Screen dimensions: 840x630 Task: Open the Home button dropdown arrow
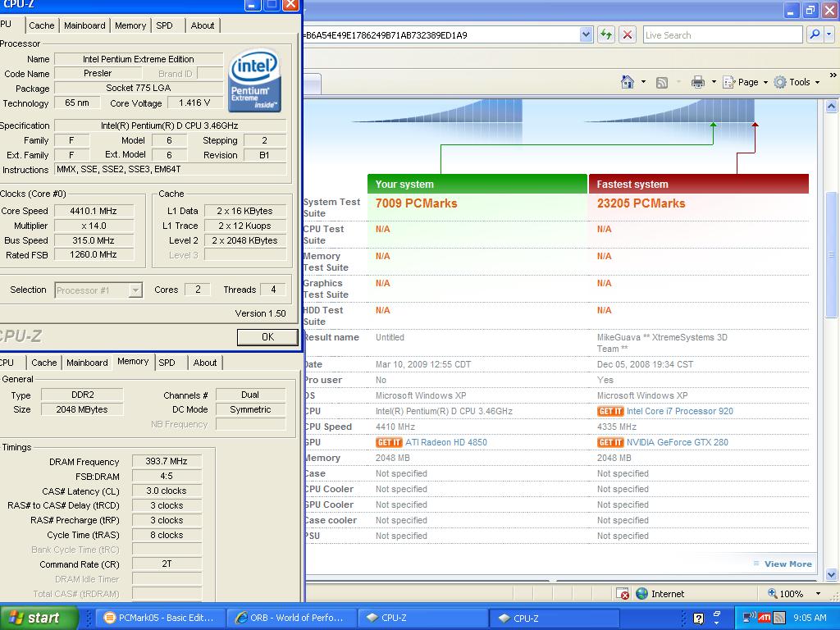coord(643,82)
